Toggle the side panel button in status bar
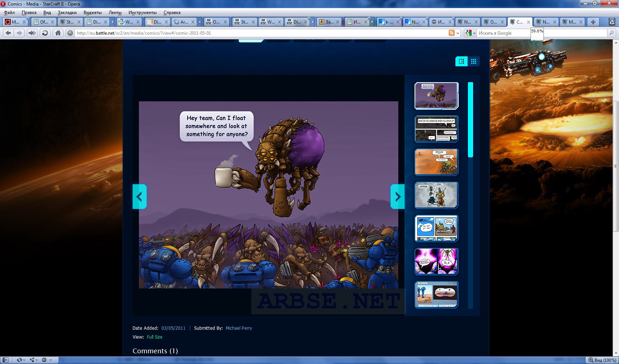This screenshot has height=364, width=619. (6, 360)
